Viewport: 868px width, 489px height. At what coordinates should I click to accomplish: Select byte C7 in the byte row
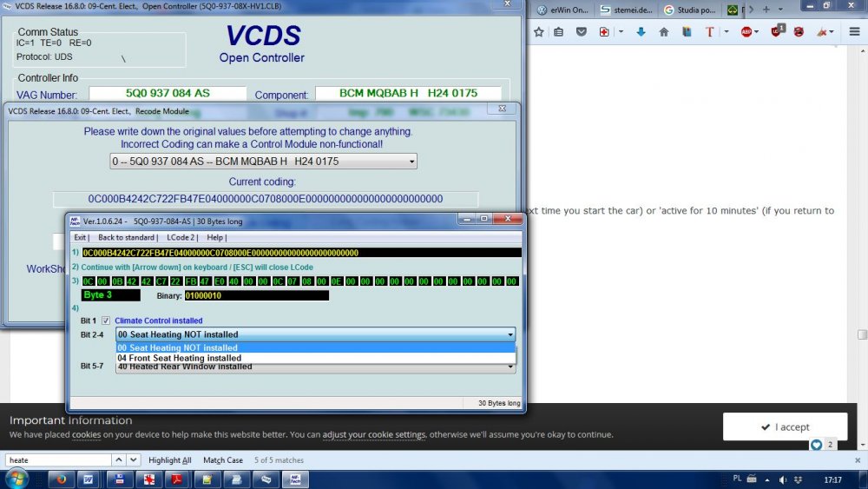coord(161,281)
